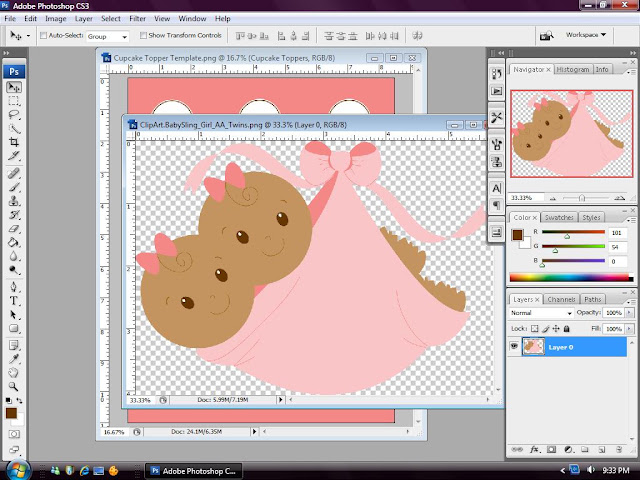Select the Slice tool
Image resolution: width=640 pixels, height=480 pixels.
14,156
